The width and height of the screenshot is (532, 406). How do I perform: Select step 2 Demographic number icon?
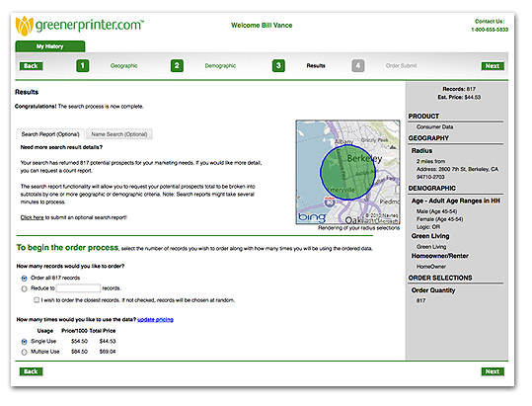coord(177,65)
